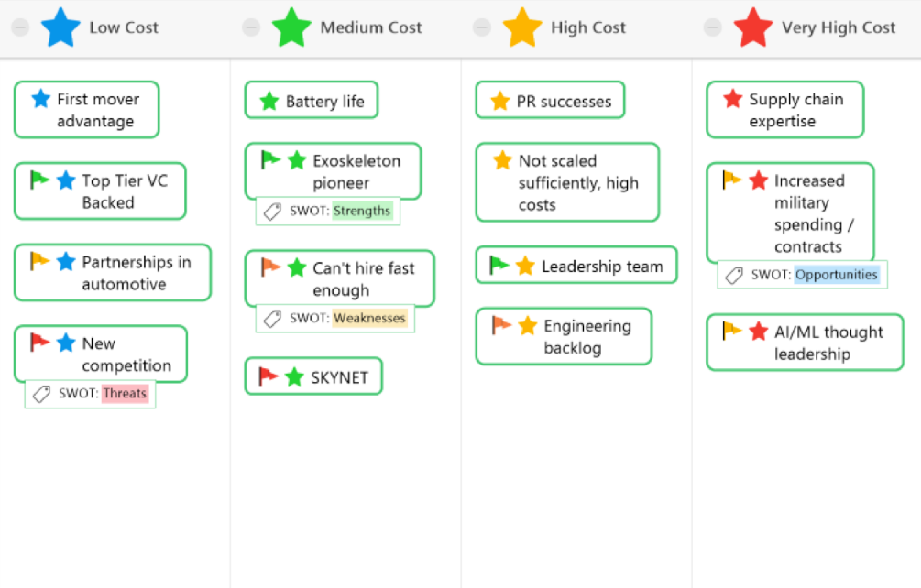
Task: Open the First mover advantage card
Action: [x=97, y=110]
